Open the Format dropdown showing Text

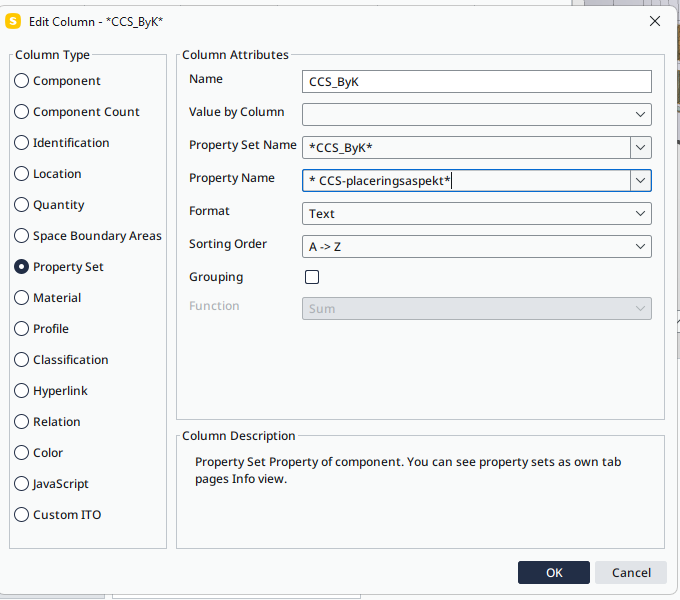pyautogui.click(x=477, y=213)
